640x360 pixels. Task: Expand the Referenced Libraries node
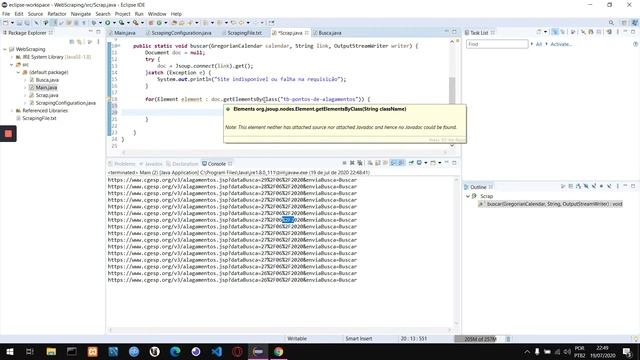point(11,111)
